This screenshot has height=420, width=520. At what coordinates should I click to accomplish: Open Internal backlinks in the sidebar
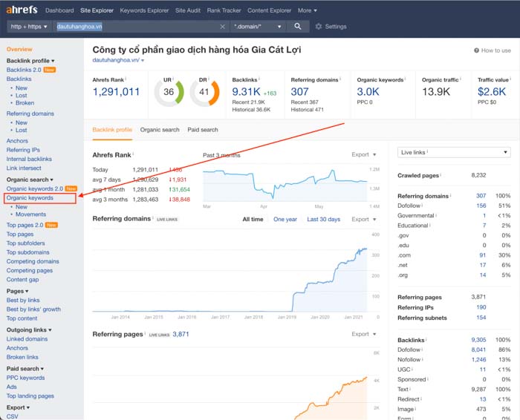coord(29,159)
